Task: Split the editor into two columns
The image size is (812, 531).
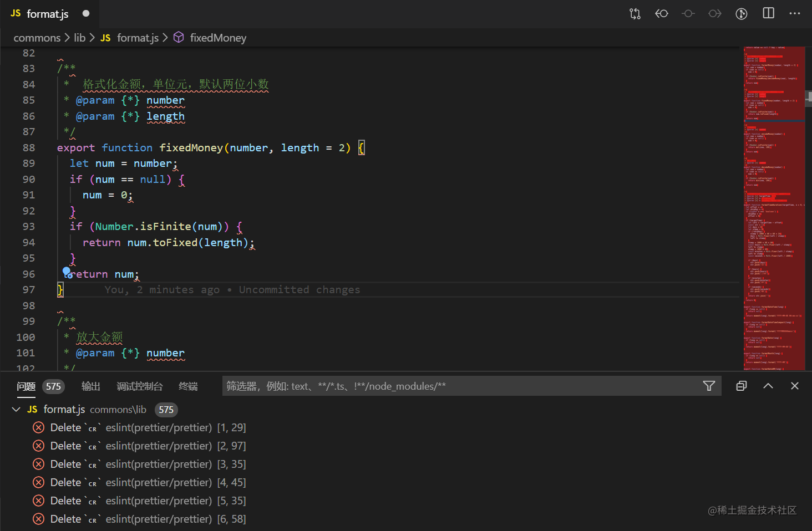Action: (768, 13)
